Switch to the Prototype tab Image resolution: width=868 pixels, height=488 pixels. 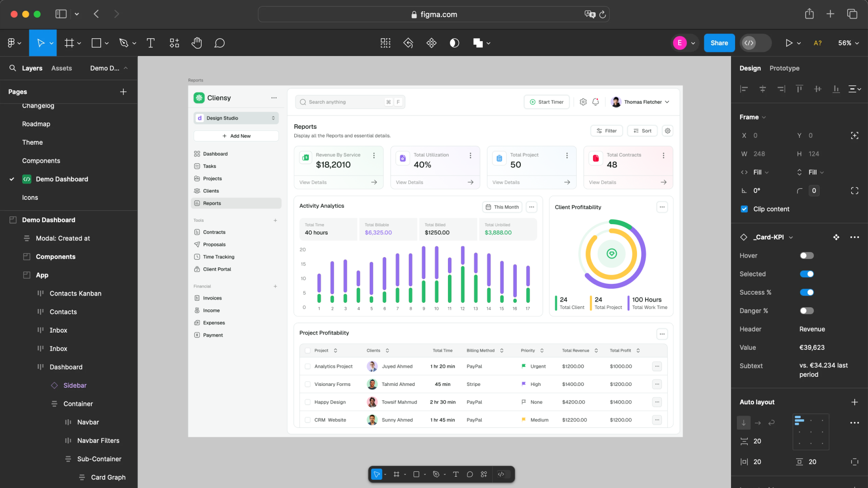[784, 68]
